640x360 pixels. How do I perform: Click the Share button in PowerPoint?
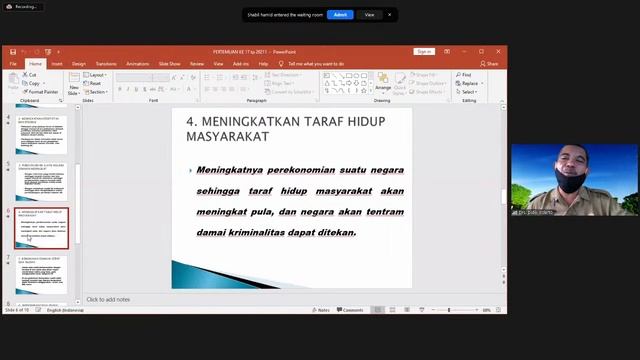(489, 64)
